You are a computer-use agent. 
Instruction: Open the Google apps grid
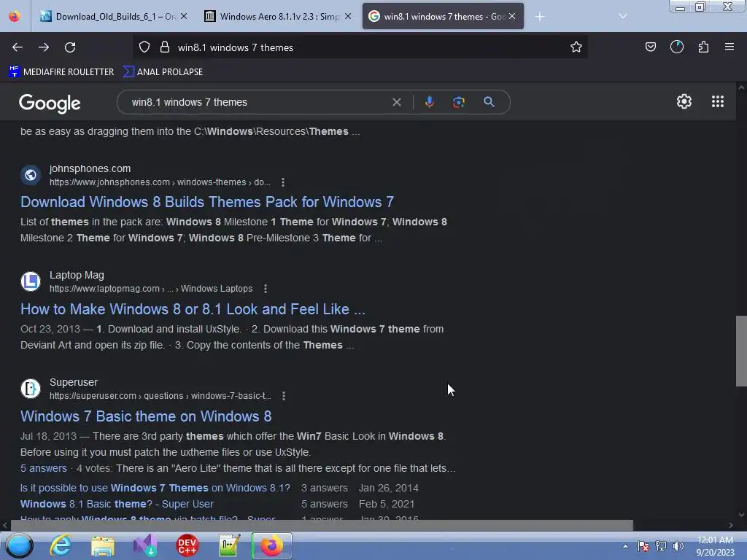click(718, 101)
